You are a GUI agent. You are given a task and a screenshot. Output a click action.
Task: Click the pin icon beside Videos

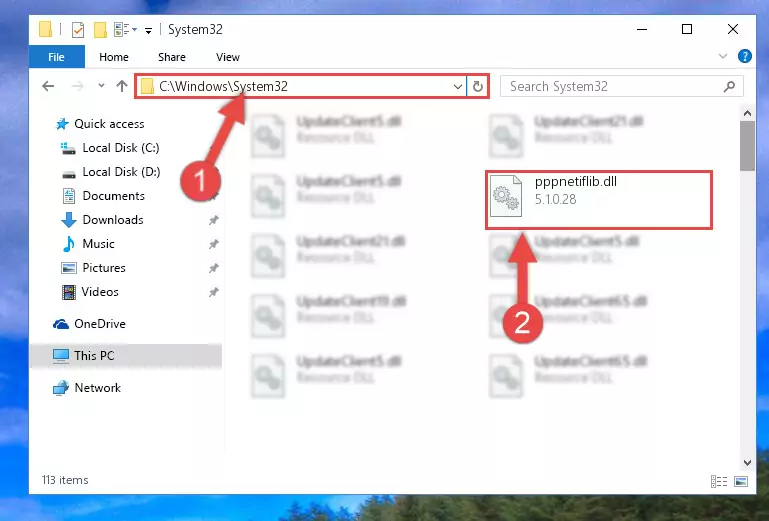[x=213, y=292]
